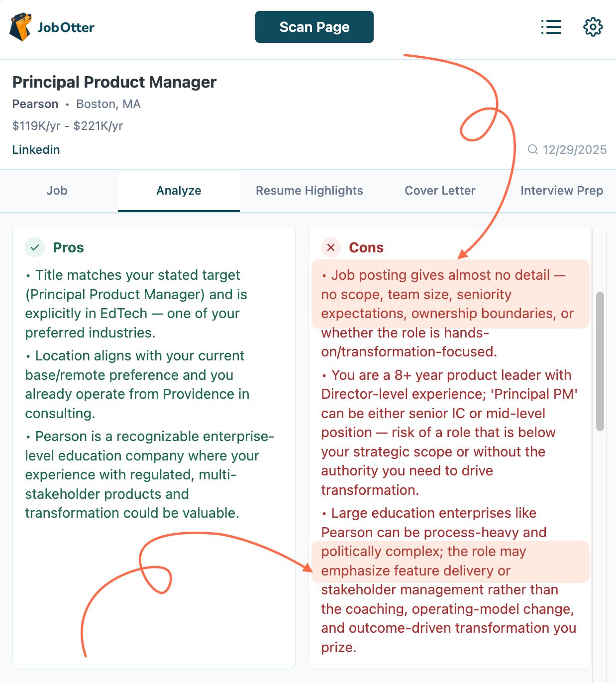Click the Pearson company name
Screen dimensions: 616x683
(x=35, y=104)
